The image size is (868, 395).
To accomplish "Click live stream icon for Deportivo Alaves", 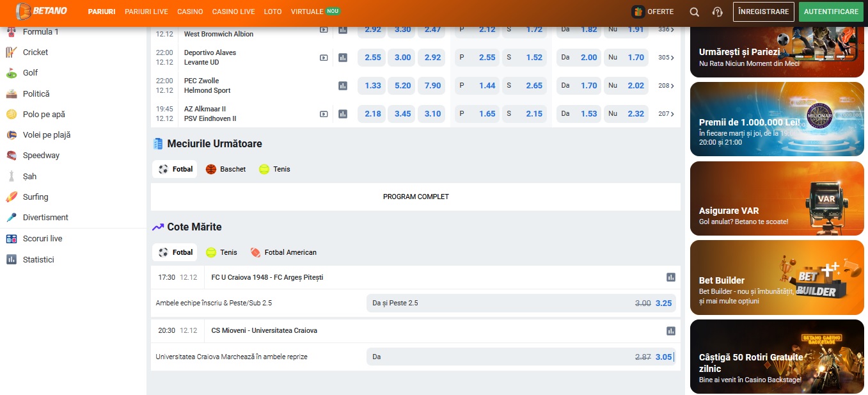I will coord(324,58).
